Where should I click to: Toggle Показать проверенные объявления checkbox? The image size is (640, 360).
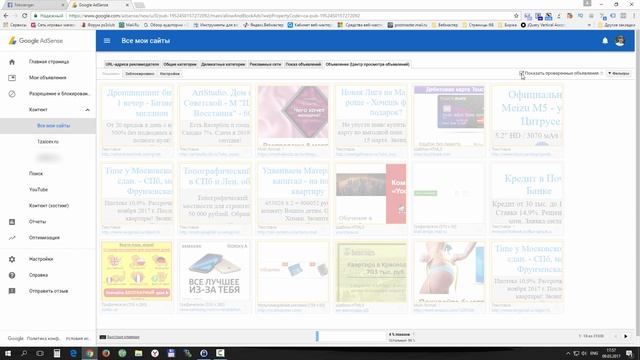click(x=521, y=73)
